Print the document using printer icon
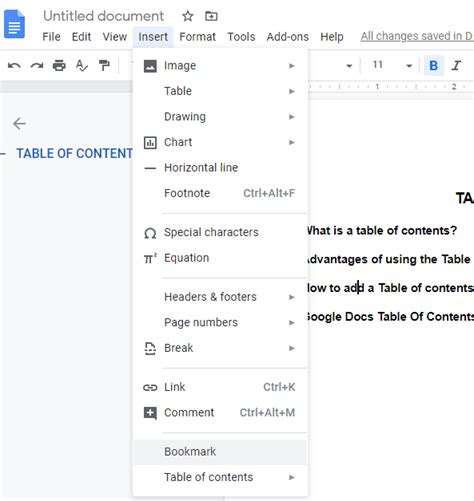Image resolution: width=474 pixels, height=501 pixels. tap(59, 66)
